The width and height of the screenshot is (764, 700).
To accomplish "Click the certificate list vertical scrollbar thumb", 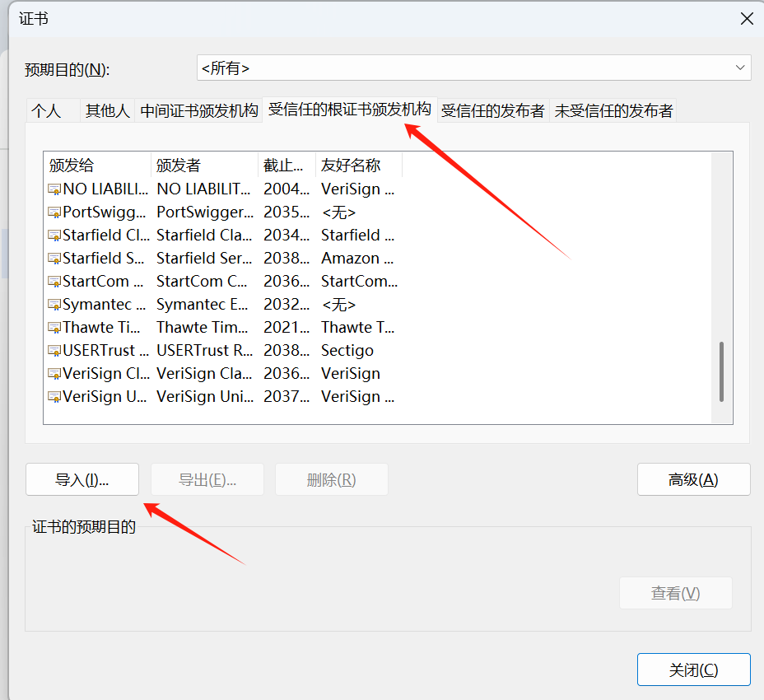I will click(722, 372).
